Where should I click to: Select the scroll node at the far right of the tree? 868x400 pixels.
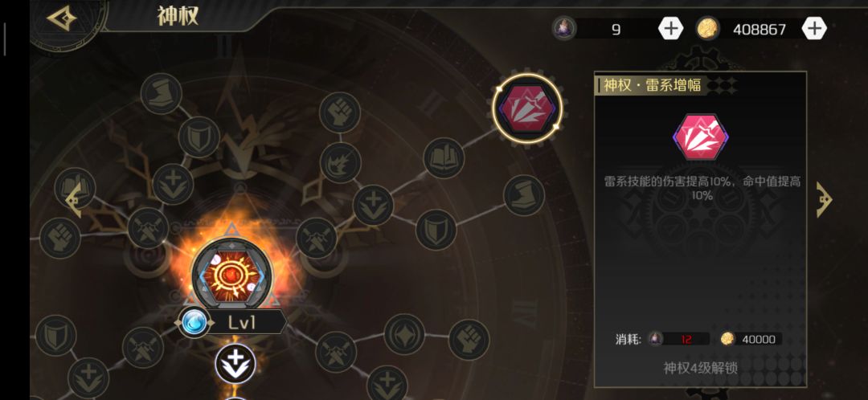[524, 195]
